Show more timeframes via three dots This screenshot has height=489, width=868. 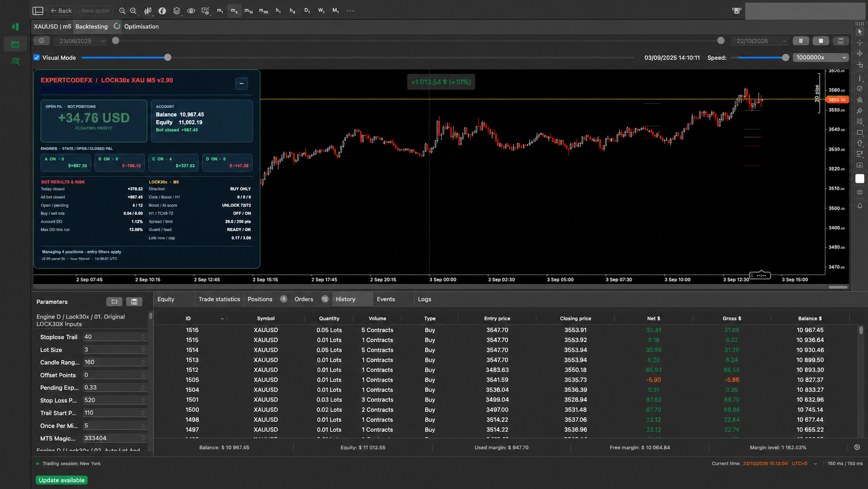(350, 10)
